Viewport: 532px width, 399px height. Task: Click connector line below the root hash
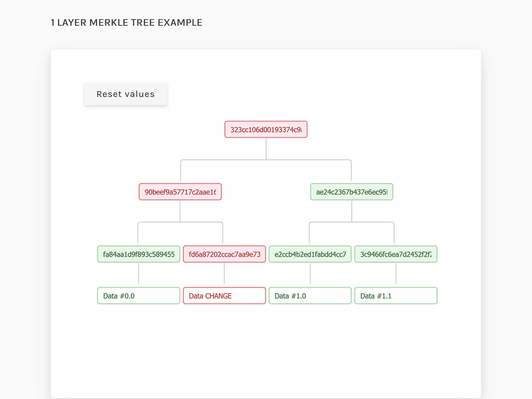click(266, 149)
